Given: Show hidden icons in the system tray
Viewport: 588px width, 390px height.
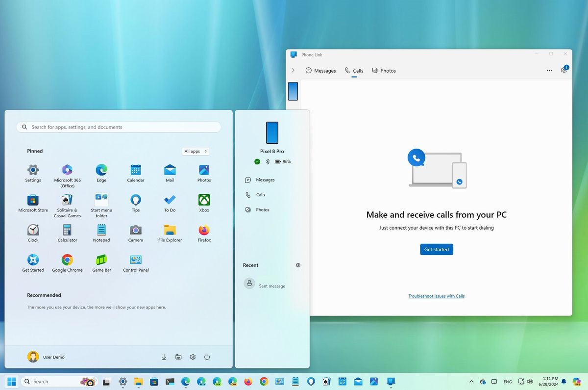Looking at the screenshot, I should pos(471,381).
